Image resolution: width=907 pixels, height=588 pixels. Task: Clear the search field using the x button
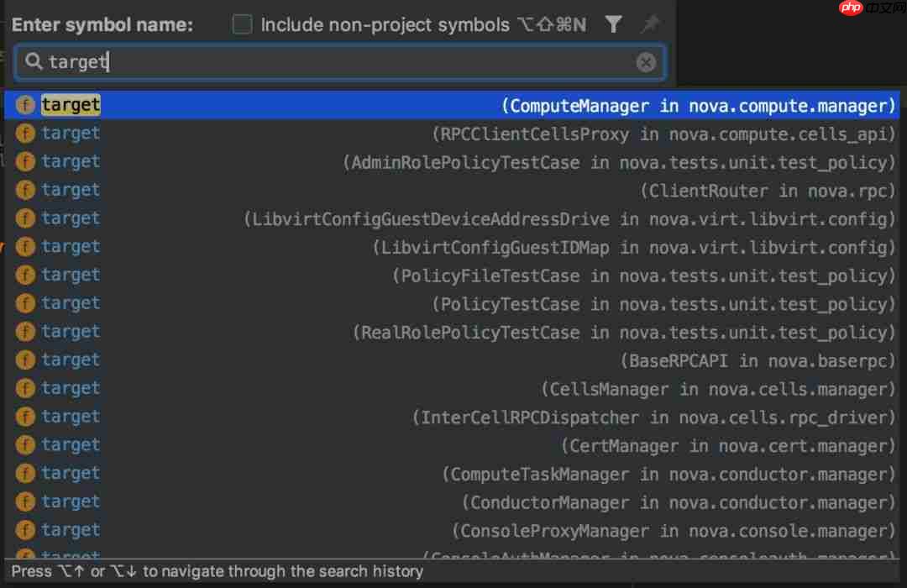pos(645,62)
